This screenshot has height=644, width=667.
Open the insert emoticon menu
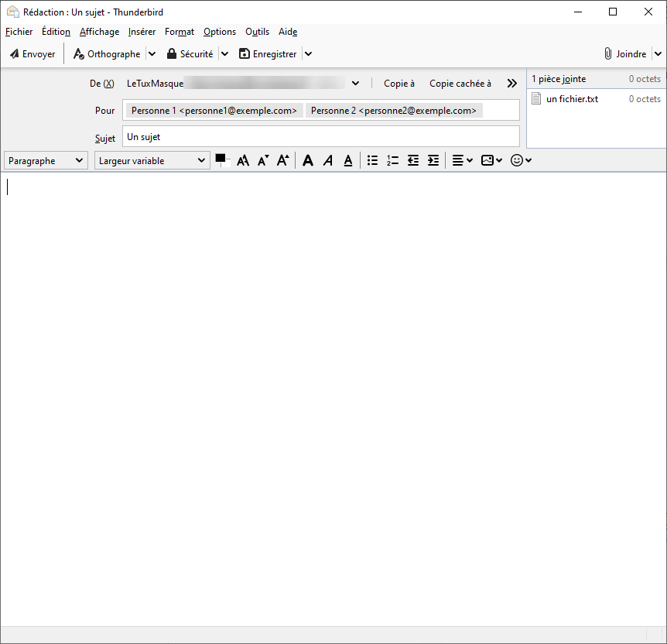click(522, 160)
